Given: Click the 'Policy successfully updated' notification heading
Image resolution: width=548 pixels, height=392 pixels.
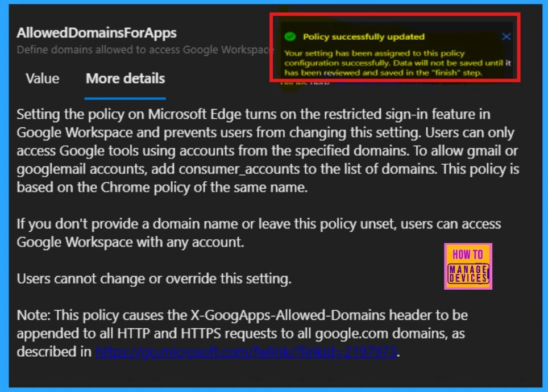Looking at the screenshot, I should point(363,37).
